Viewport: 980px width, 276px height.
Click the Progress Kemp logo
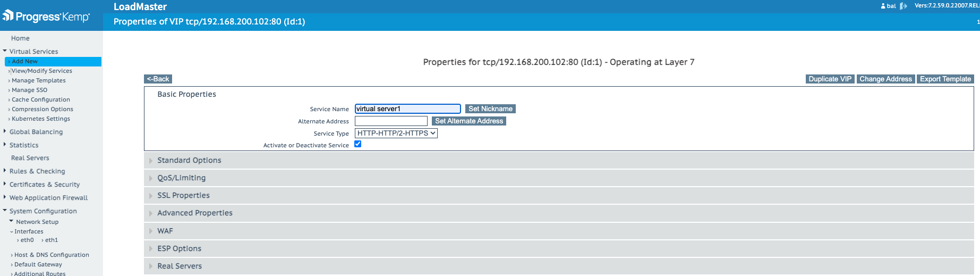46,16
